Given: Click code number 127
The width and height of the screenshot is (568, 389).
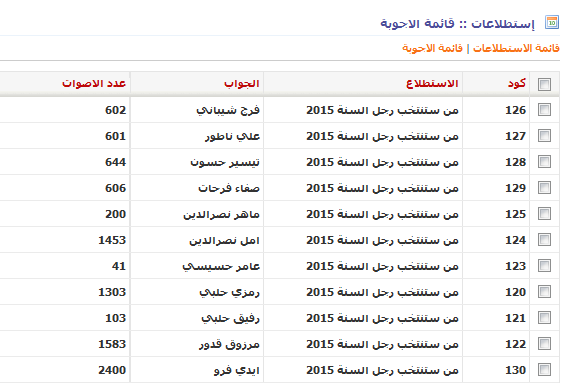Looking at the screenshot, I should point(515,136).
